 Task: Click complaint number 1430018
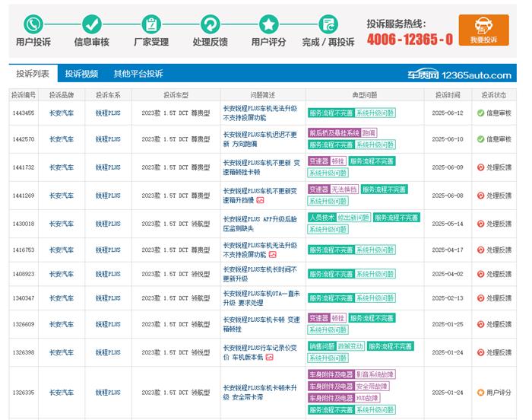point(24,224)
